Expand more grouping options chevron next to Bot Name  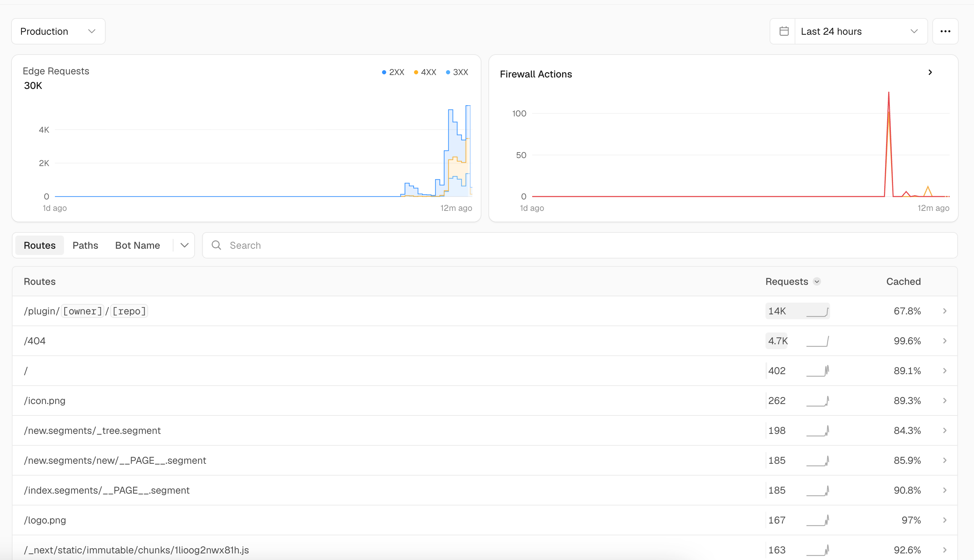tap(184, 245)
